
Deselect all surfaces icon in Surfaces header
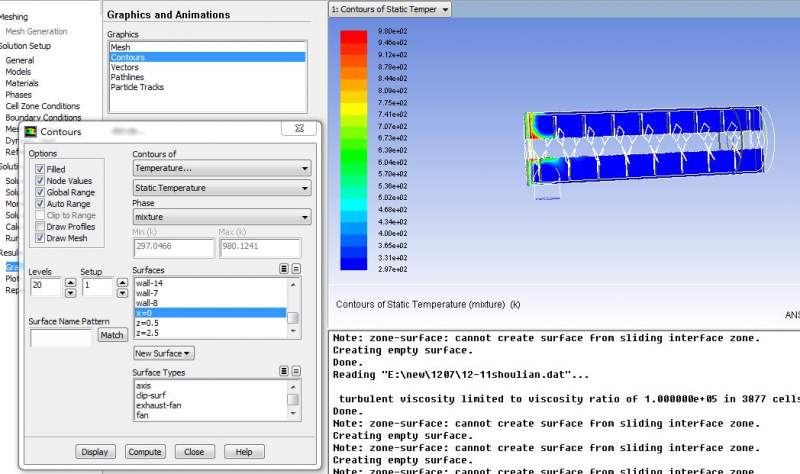click(296, 269)
